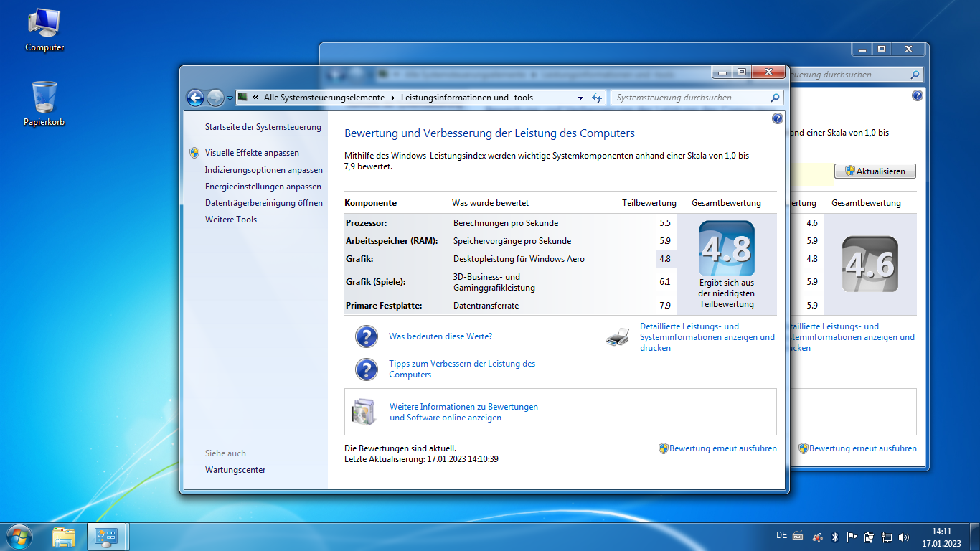Open the recent pages dropdown arrow

pos(230,98)
